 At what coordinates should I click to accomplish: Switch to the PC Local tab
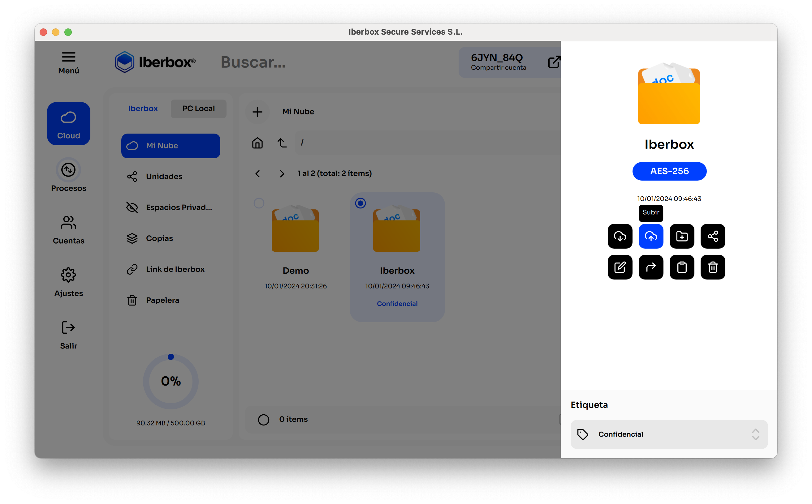click(198, 109)
